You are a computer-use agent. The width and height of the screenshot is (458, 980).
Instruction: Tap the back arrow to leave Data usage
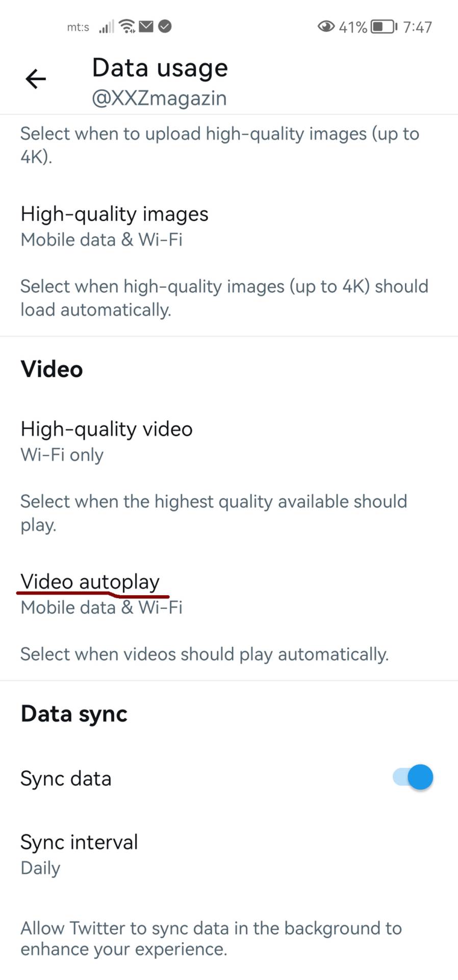(34, 79)
